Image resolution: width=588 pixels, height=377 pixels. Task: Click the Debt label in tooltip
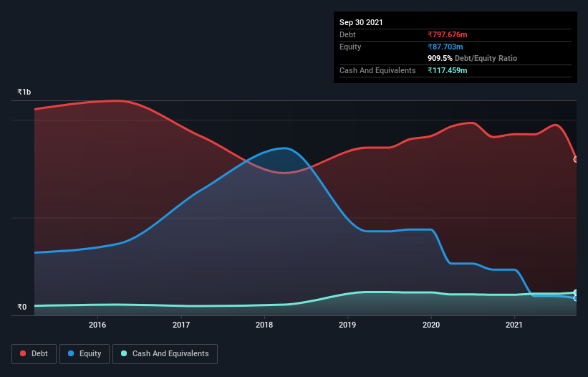point(347,34)
